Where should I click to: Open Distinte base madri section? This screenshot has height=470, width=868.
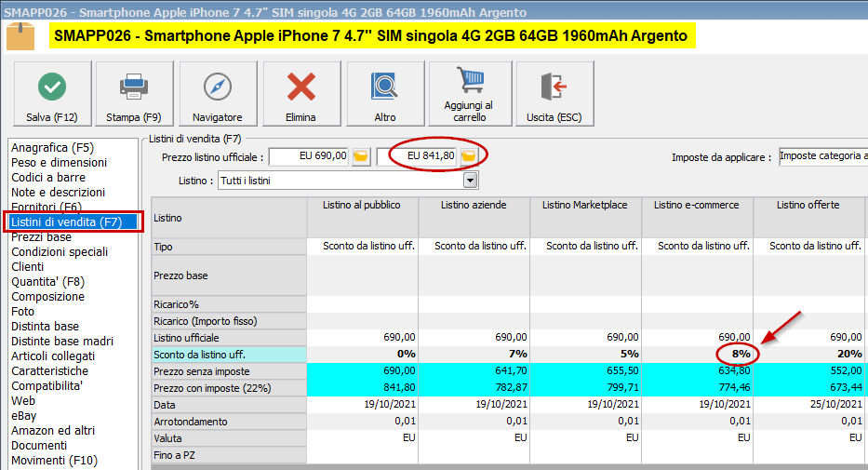(x=62, y=342)
